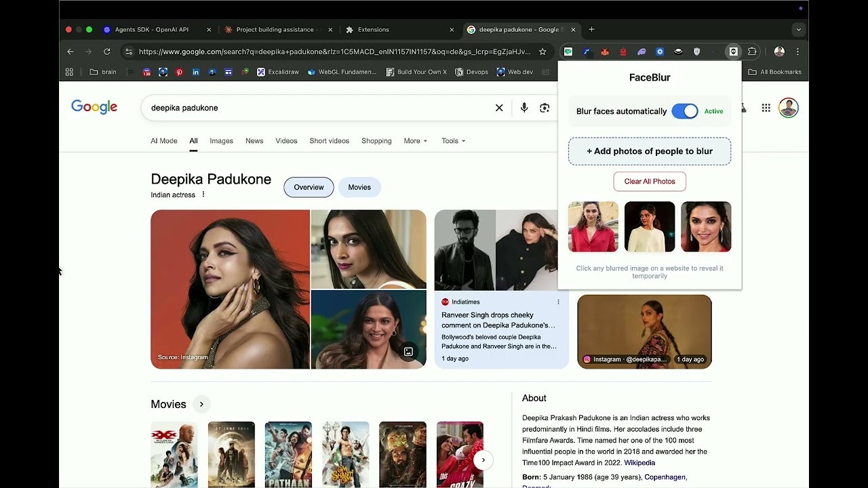The width and height of the screenshot is (868, 488).
Task: Open the FaceBlur extension icon
Action: point(732,52)
